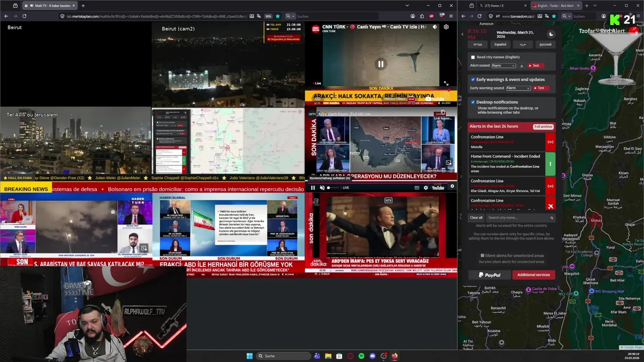
Task: Select the Multi TV browser tab
Action: [50, 6]
